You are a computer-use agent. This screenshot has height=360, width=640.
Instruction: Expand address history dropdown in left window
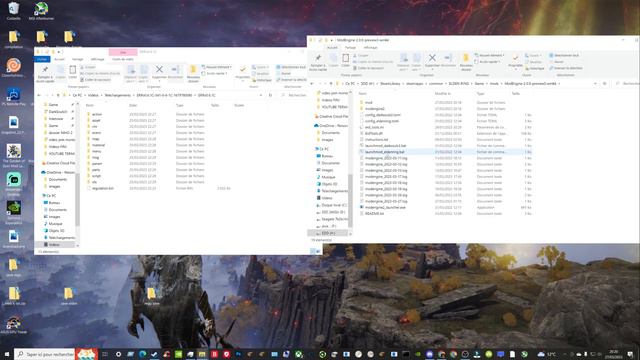(x=260, y=95)
